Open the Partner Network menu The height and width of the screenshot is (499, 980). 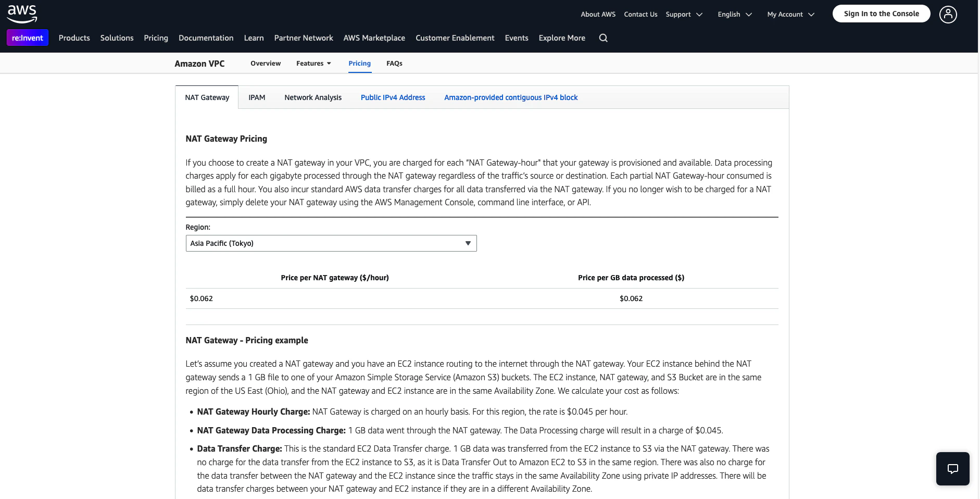(x=304, y=38)
